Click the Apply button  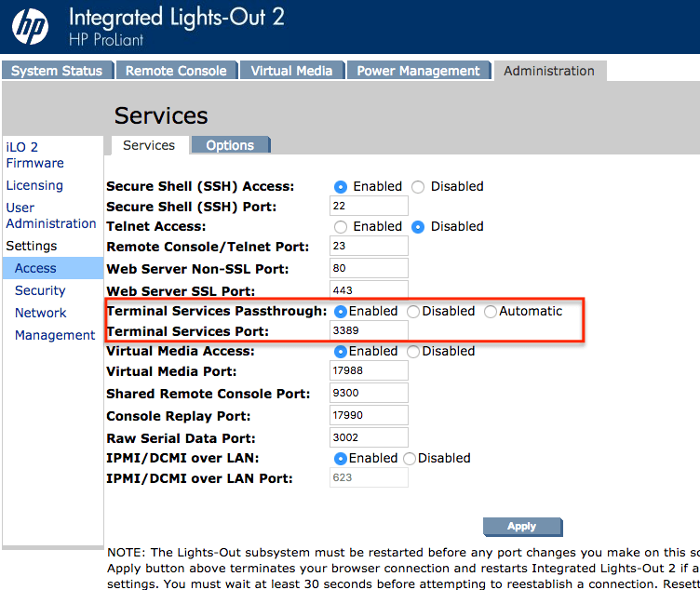(522, 527)
